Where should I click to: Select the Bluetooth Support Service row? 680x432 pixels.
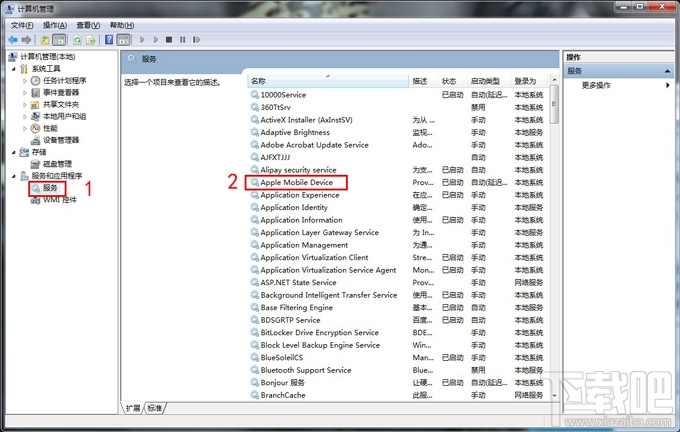pyautogui.click(x=396, y=370)
